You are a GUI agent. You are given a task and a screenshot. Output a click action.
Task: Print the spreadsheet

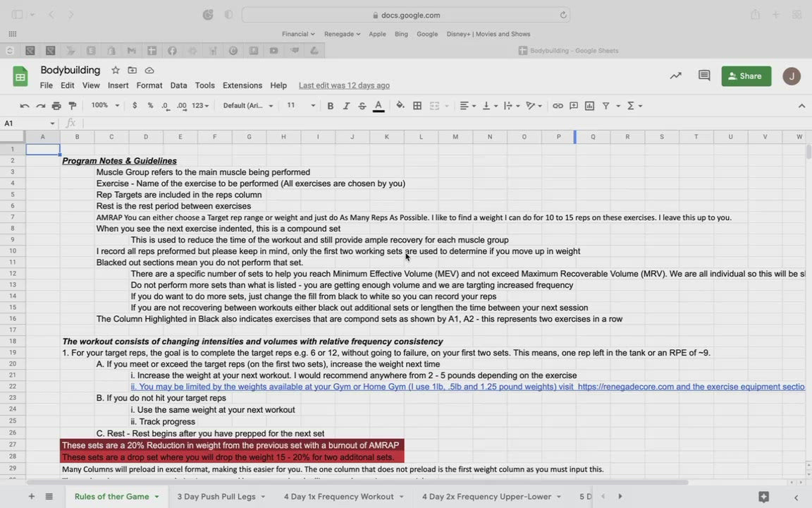tap(56, 106)
